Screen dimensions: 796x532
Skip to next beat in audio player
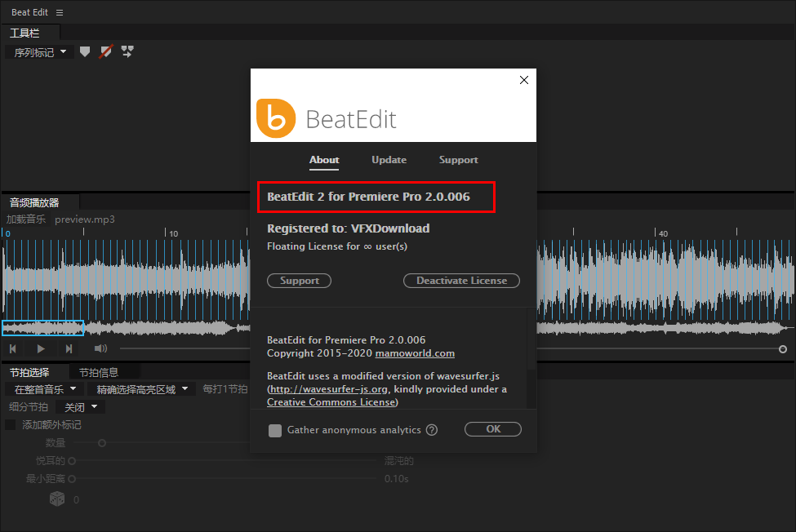[x=69, y=349]
